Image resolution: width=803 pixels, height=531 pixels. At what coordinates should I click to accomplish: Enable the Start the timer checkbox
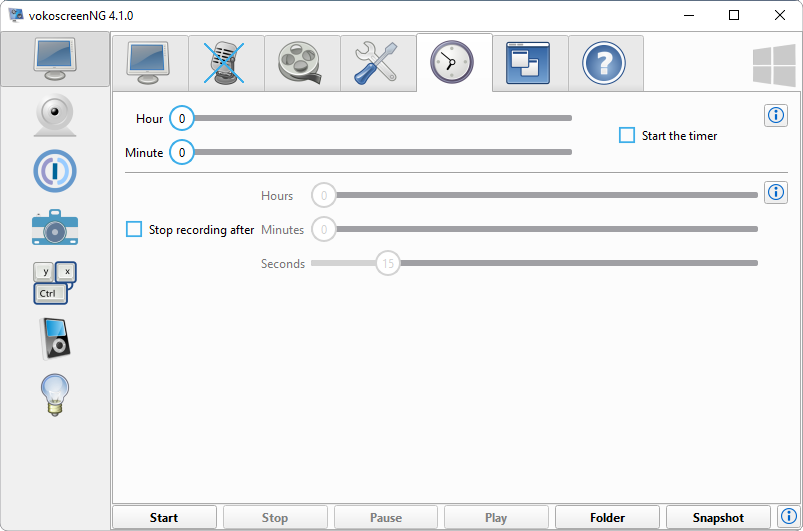(627, 135)
